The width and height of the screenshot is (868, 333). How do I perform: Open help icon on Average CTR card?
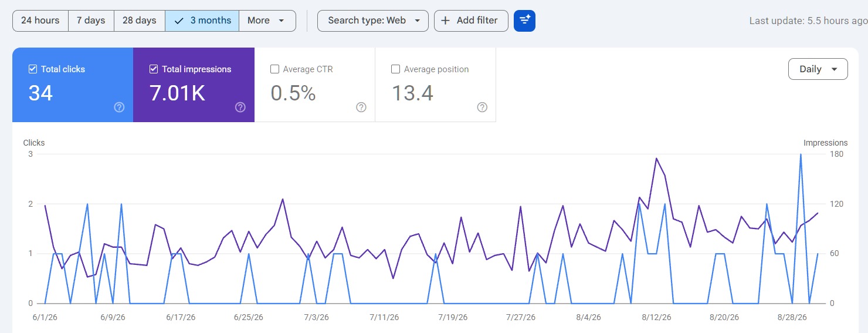coord(361,107)
